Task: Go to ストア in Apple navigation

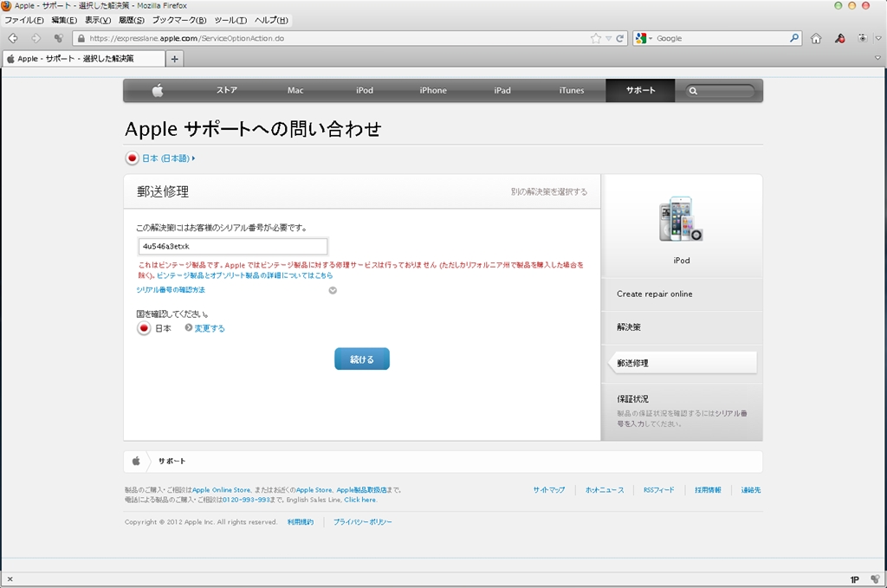Action: click(x=227, y=90)
